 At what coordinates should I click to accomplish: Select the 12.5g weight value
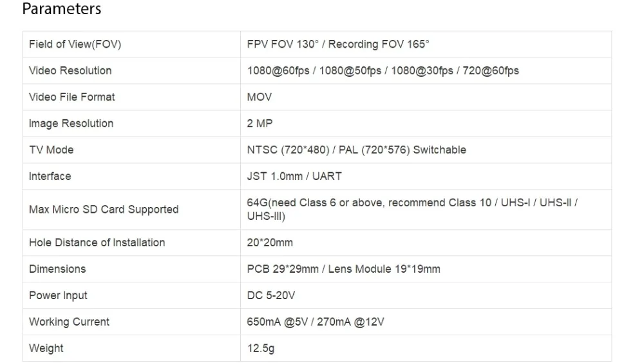point(261,348)
